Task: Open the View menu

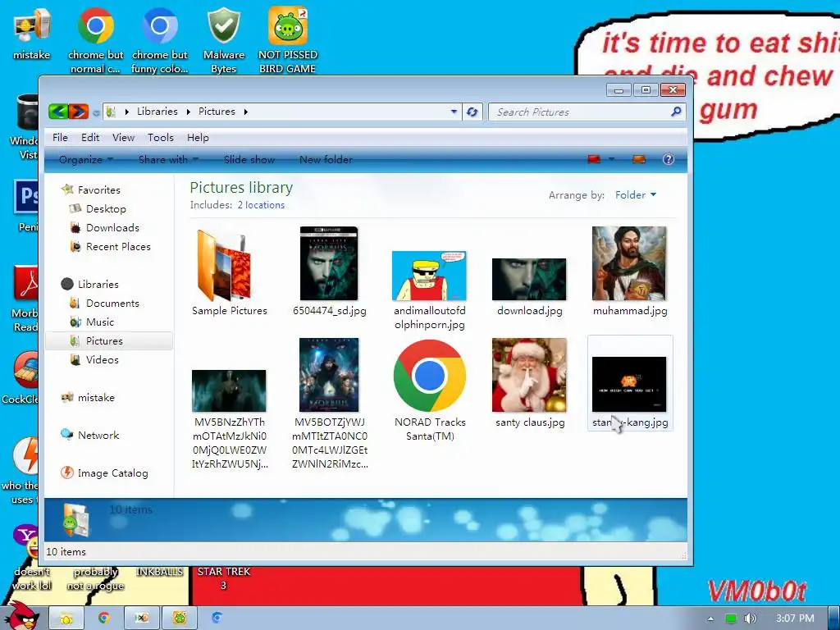Action: [x=123, y=138]
